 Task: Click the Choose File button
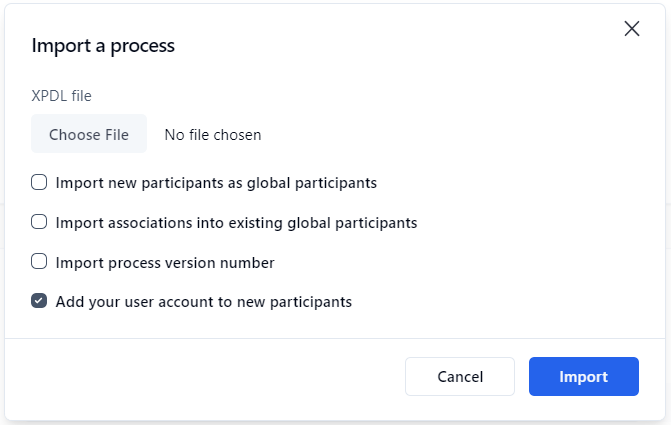(x=89, y=135)
